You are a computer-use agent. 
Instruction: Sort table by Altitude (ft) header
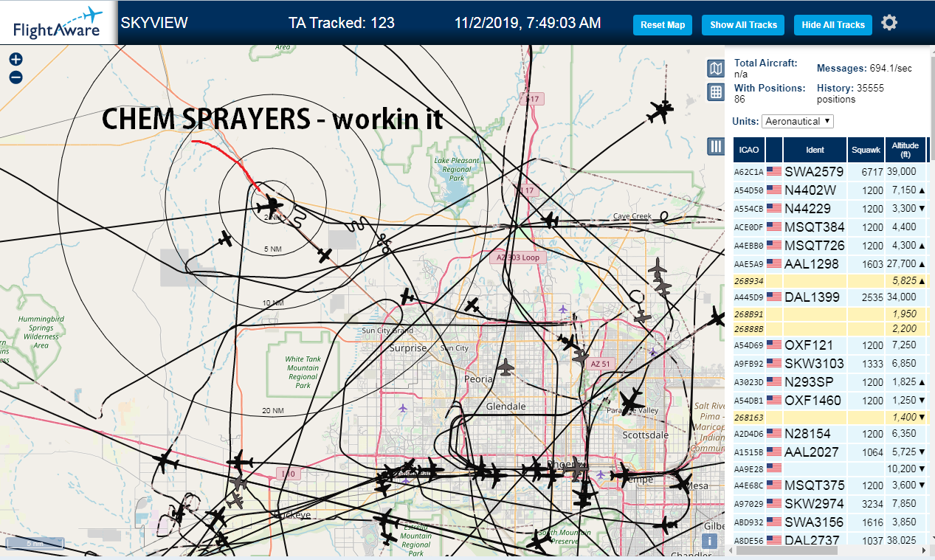[905, 150]
